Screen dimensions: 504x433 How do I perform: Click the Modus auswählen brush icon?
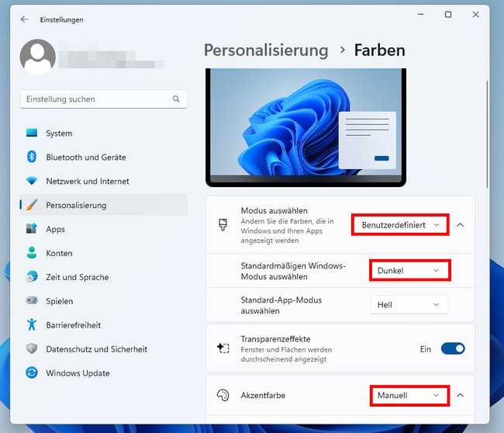coord(223,224)
